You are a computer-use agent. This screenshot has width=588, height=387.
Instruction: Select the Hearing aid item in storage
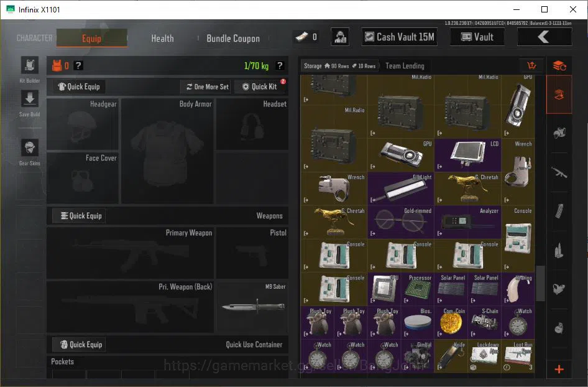pyautogui.click(x=518, y=289)
